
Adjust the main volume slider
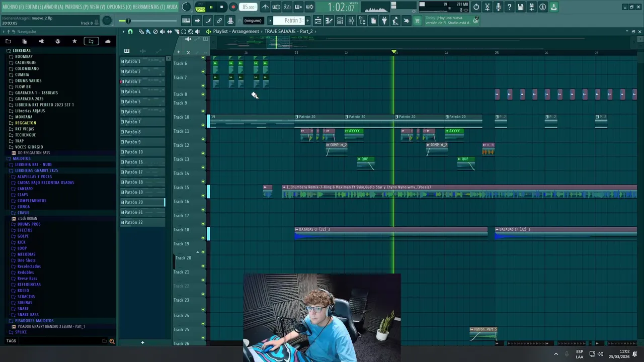(x=147, y=21)
